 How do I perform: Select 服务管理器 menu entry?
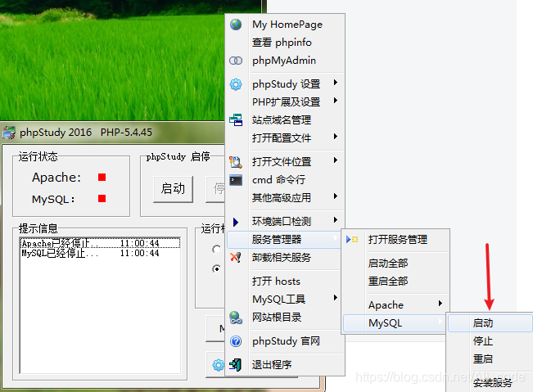pos(285,240)
